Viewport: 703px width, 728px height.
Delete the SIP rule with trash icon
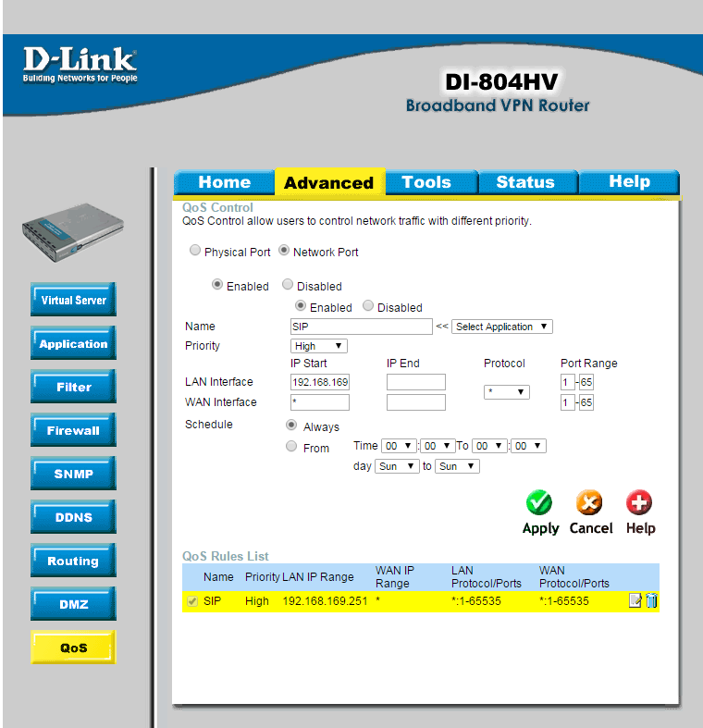651,600
